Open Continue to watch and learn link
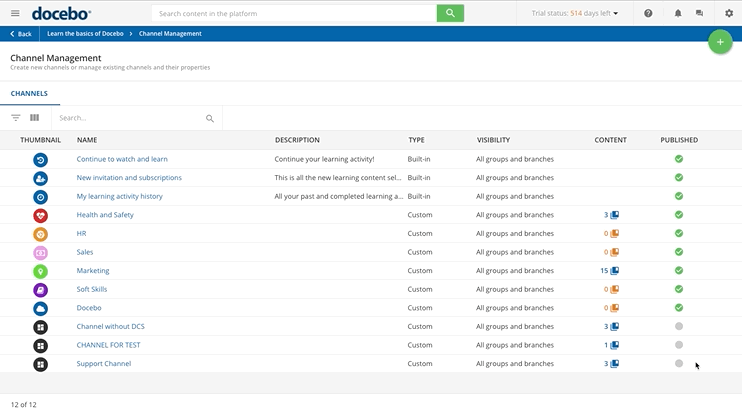 click(x=122, y=159)
